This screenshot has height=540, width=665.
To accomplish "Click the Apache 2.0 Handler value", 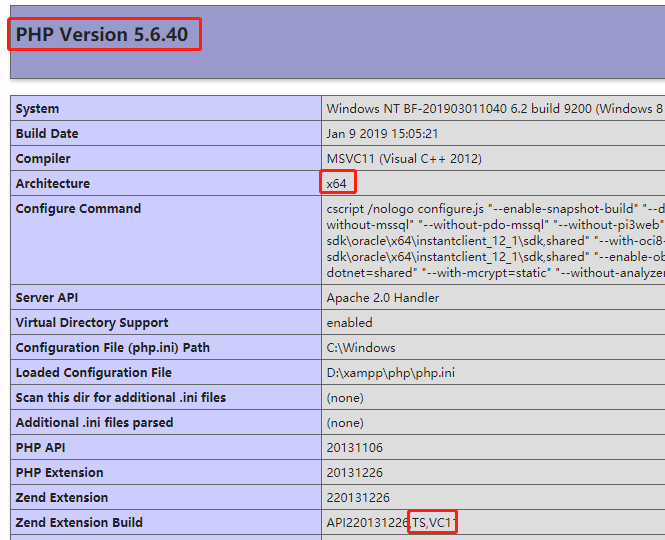I will 383,298.
